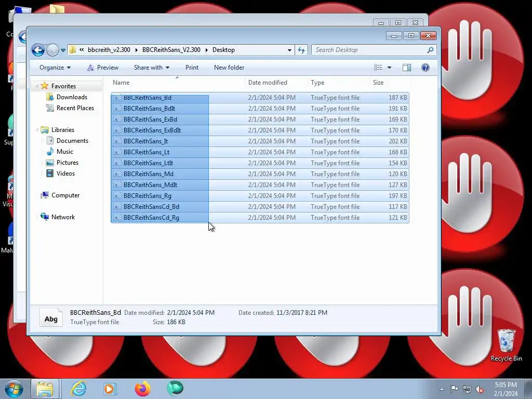Select the BBCReithSans_Md file

click(260, 174)
